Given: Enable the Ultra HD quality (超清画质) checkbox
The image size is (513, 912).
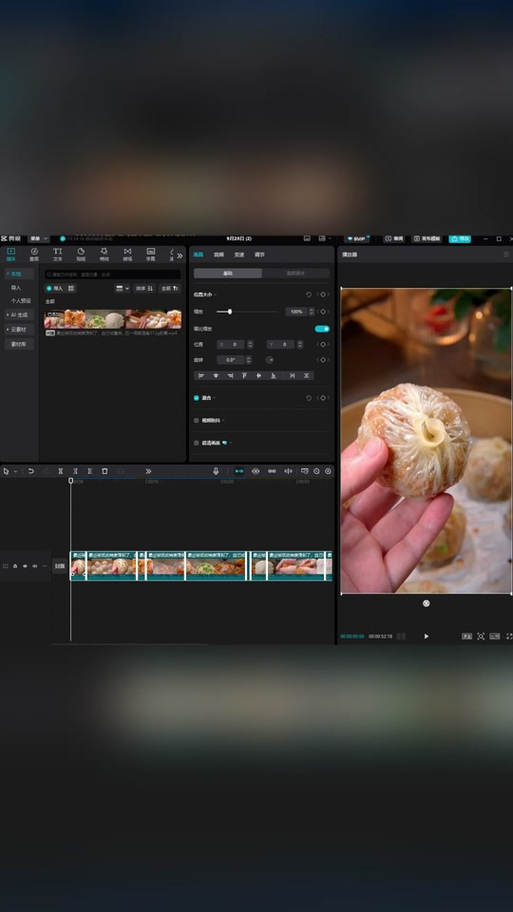Looking at the screenshot, I should (x=197, y=443).
